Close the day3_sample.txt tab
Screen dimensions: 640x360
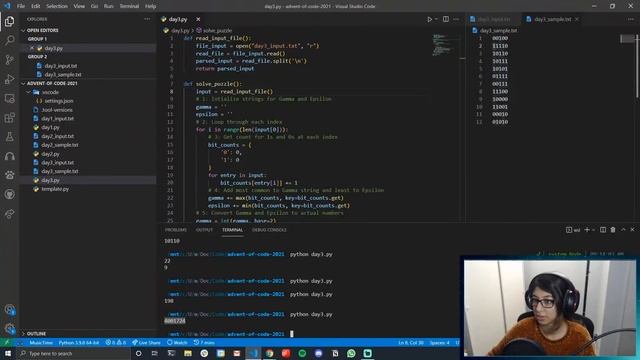[577, 19]
